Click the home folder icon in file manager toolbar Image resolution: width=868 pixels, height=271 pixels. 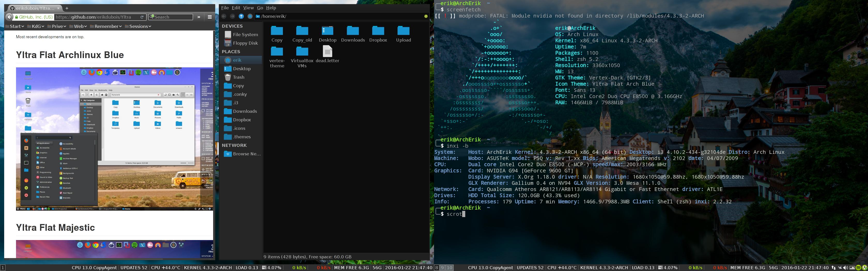pos(250,16)
